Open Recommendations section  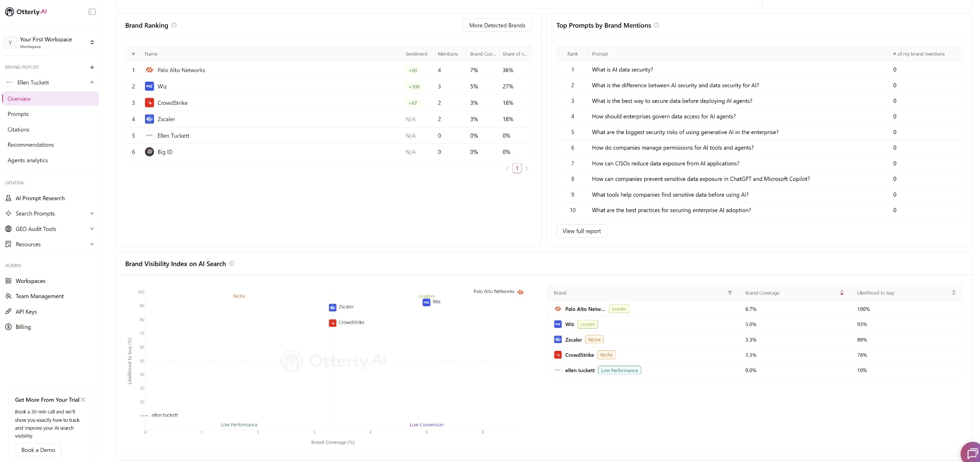(31, 145)
